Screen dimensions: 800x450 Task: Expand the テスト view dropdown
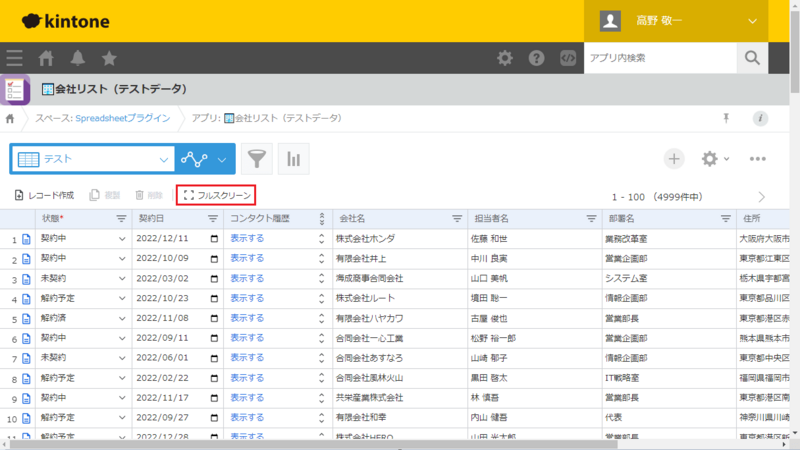point(165,159)
